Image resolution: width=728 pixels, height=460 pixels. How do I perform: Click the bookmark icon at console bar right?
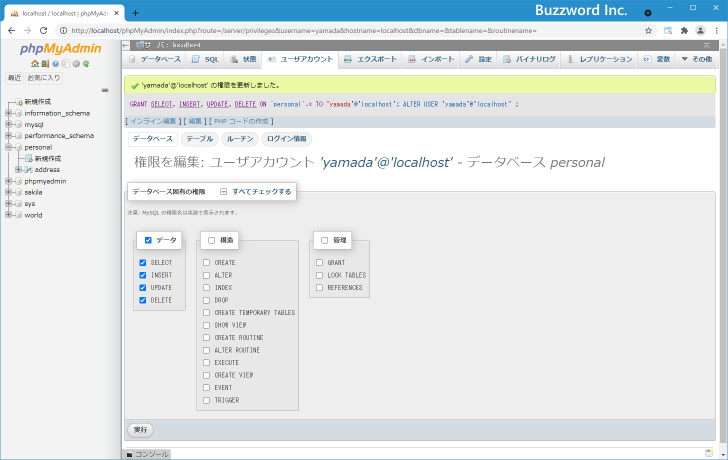(708, 453)
